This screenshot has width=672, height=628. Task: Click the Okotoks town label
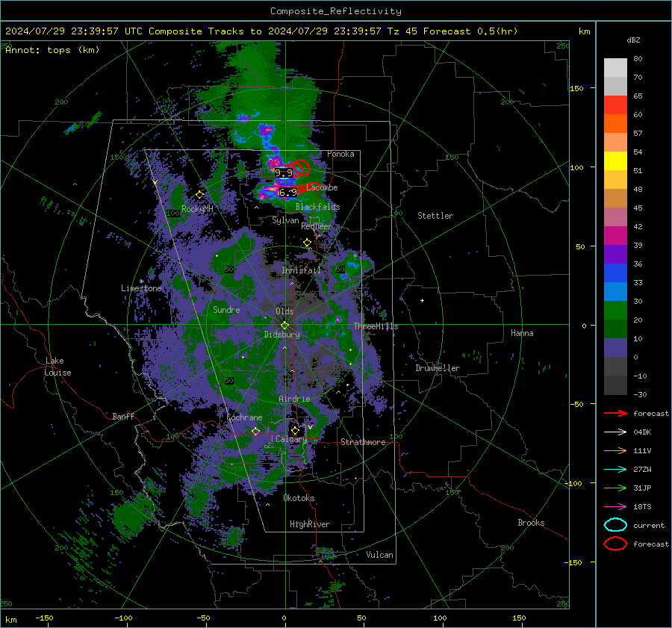(x=299, y=498)
